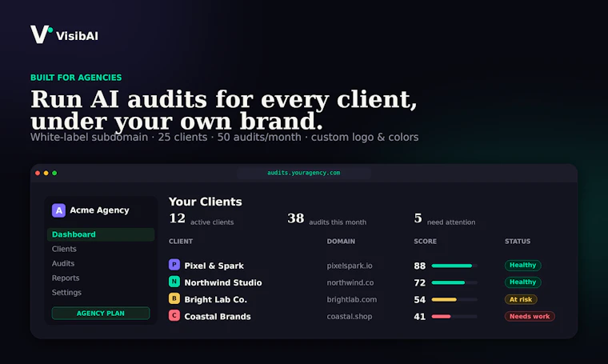This screenshot has width=608, height=364.
Task: Select the Pixel & Spark client name
Action: [x=214, y=266]
